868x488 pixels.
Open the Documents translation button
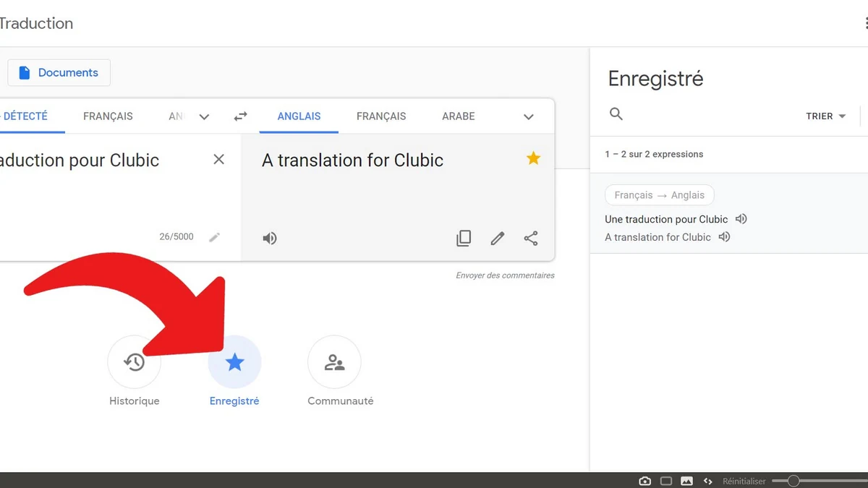59,73
